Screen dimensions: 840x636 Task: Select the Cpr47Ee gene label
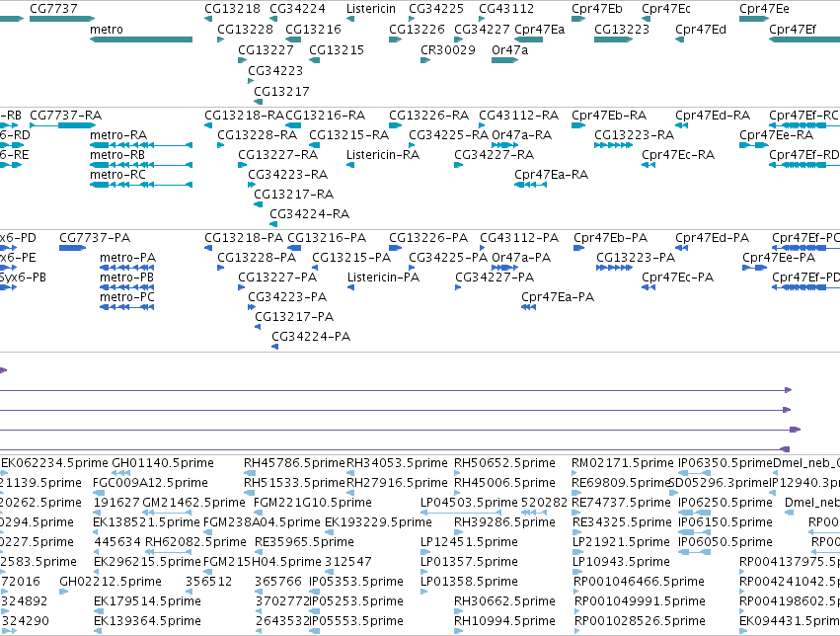pos(764,9)
